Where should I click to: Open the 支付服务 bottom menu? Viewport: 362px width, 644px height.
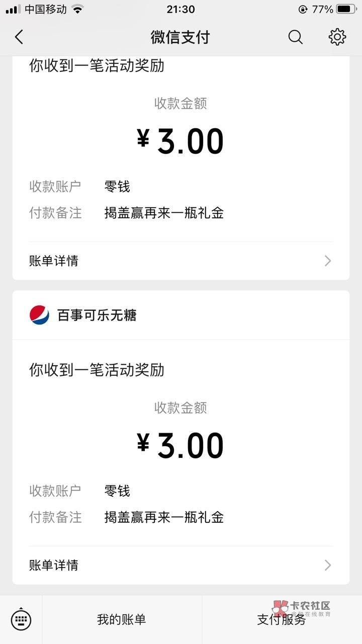tap(282, 620)
